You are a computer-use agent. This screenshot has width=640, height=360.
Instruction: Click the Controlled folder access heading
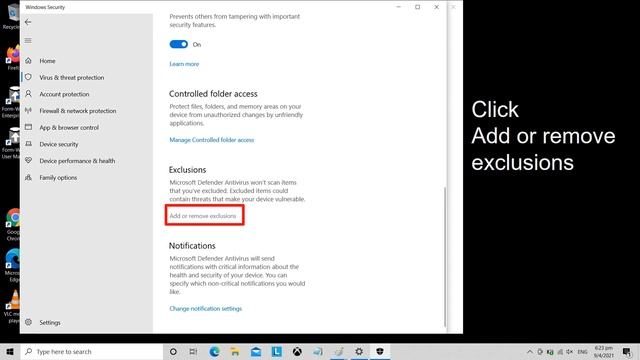pos(213,94)
